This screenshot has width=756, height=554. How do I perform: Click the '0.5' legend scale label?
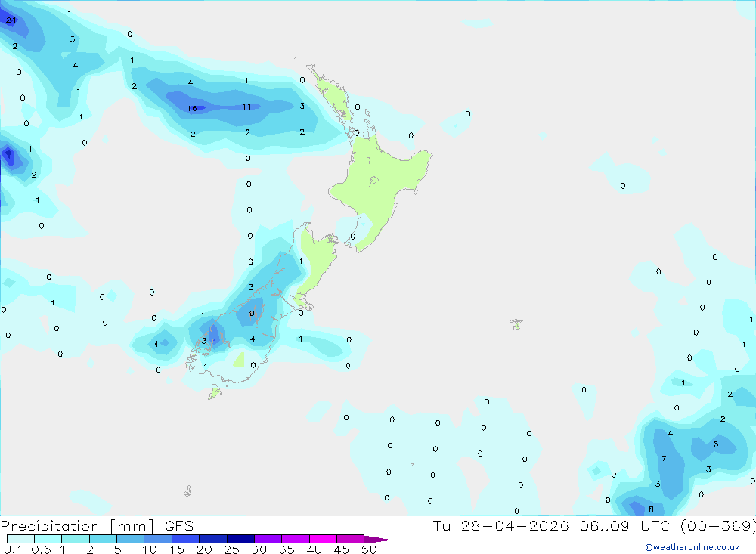tap(41, 549)
